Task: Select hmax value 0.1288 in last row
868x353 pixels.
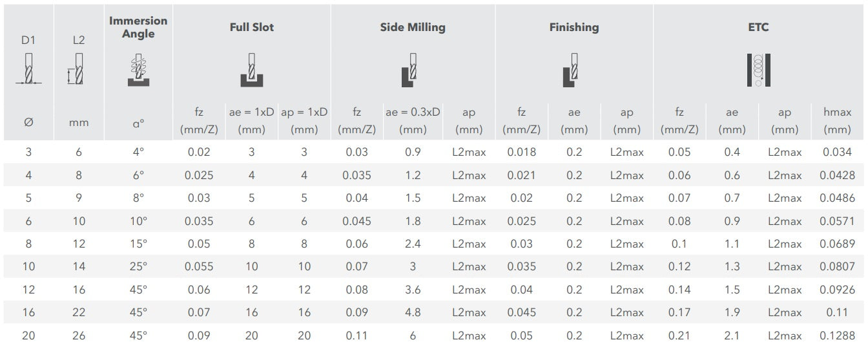Action: click(837, 336)
